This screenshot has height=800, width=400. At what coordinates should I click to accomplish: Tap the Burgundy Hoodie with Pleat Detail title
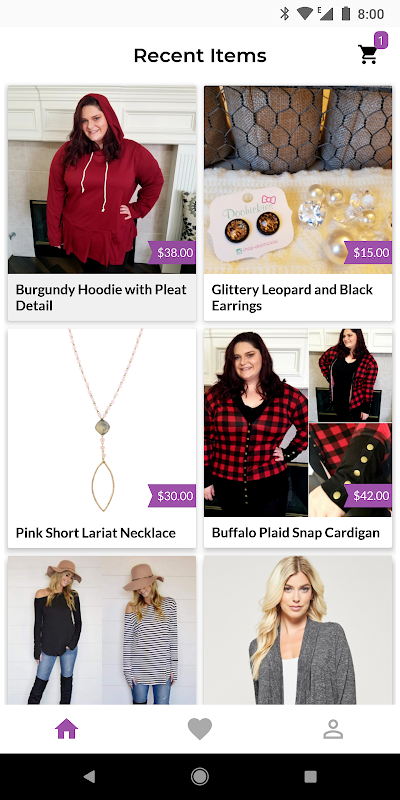[x=101, y=297]
